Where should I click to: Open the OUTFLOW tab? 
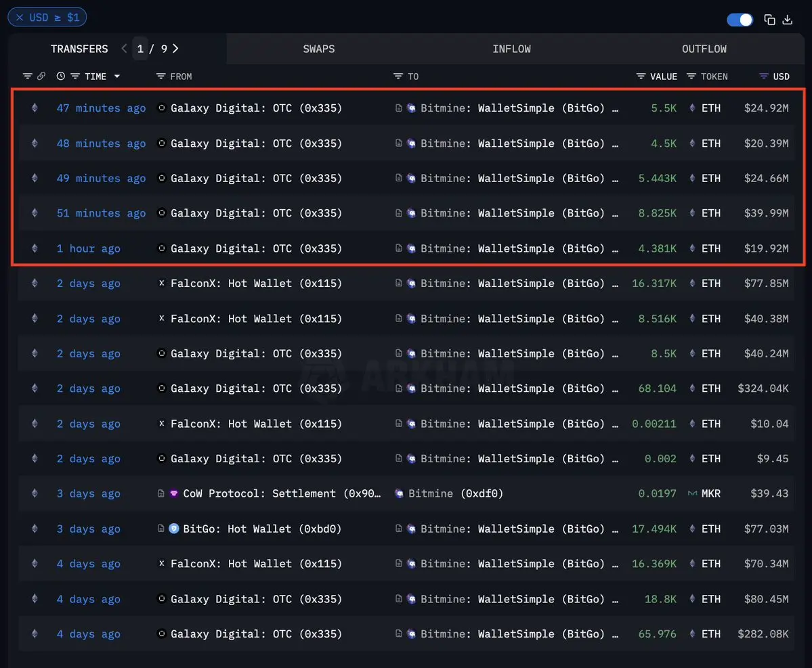click(x=704, y=49)
